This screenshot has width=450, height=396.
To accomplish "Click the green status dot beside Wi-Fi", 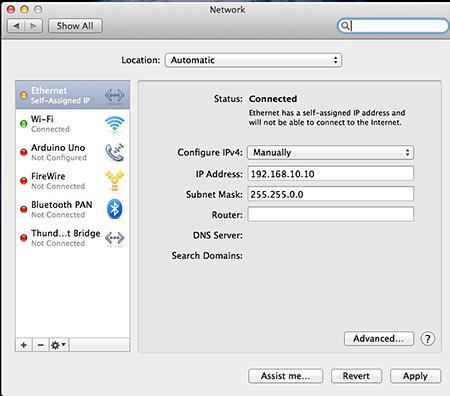I will coord(24,124).
